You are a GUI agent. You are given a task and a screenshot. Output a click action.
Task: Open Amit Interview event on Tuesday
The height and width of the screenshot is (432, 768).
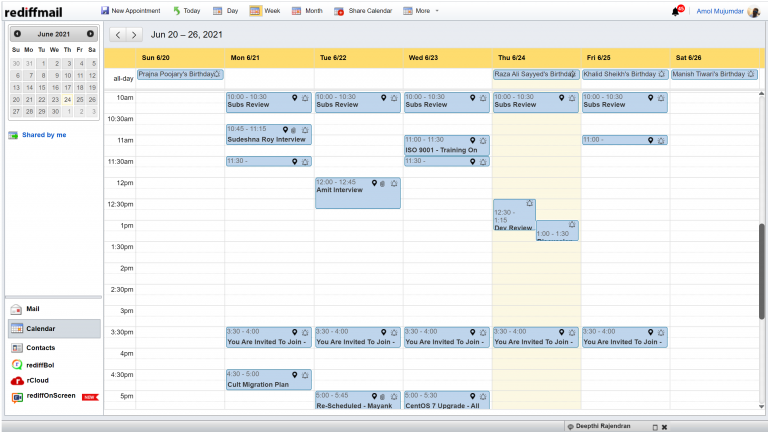pos(358,193)
